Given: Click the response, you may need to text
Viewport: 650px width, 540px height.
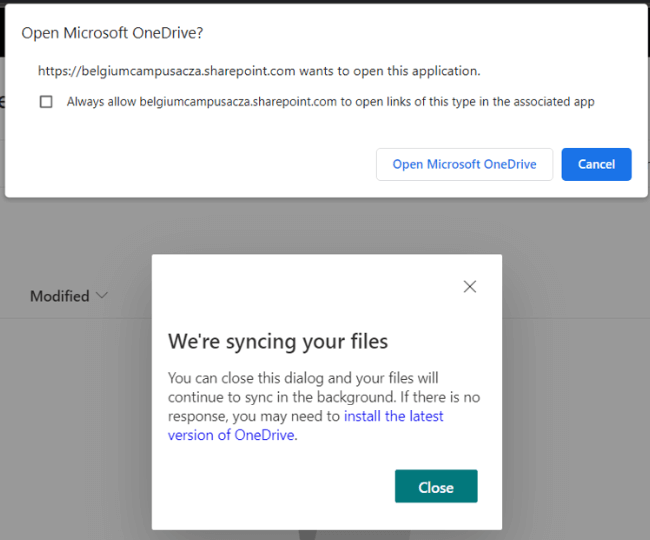Looking at the screenshot, I should (x=254, y=416).
